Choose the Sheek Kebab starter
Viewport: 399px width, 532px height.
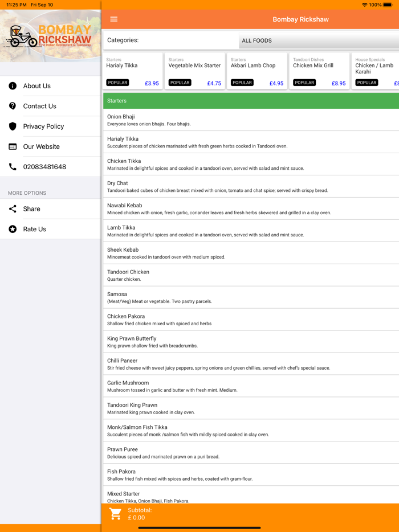point(251,253)
